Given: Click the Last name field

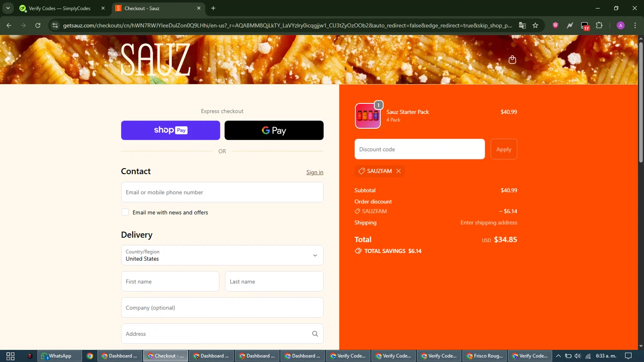Looking at the screenshot, I should 274,281.
